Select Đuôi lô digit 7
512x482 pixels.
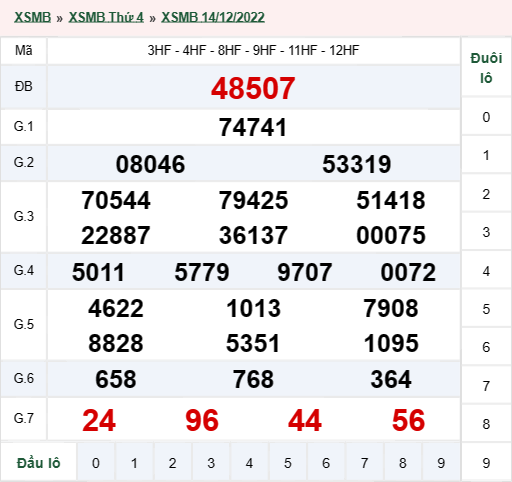pos(486,386)
